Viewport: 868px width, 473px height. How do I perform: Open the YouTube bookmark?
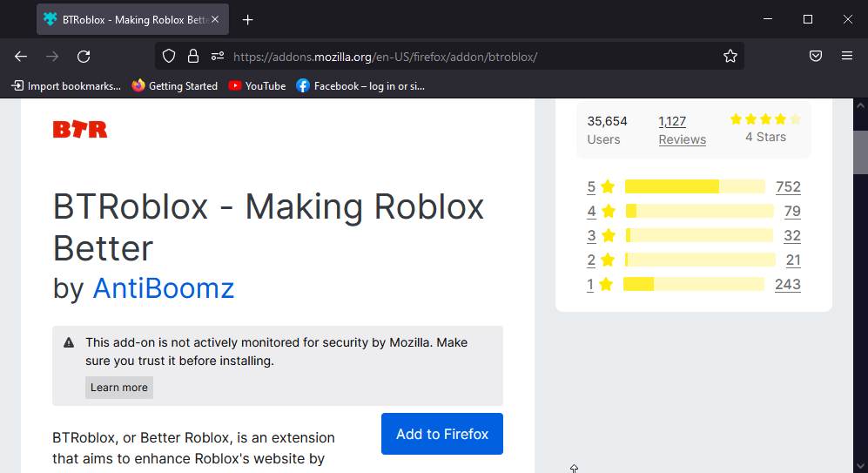coord(257,86)
